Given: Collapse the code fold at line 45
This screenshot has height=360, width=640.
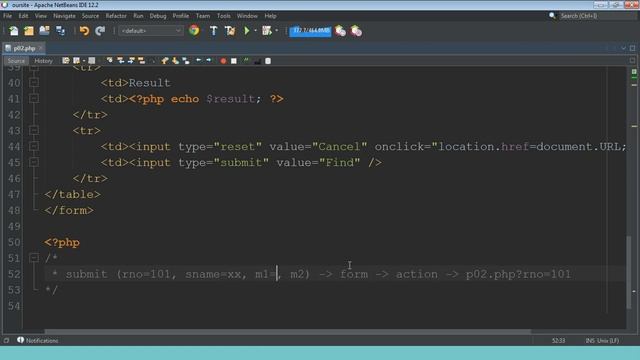Looking at the screenshot, I should point(34,162).
